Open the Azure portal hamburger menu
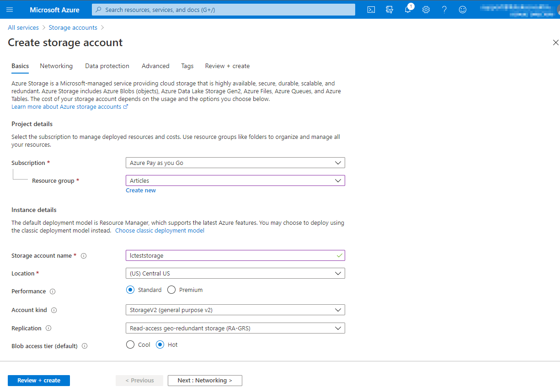The image size is (560, 392). click(x=10, y=10)
